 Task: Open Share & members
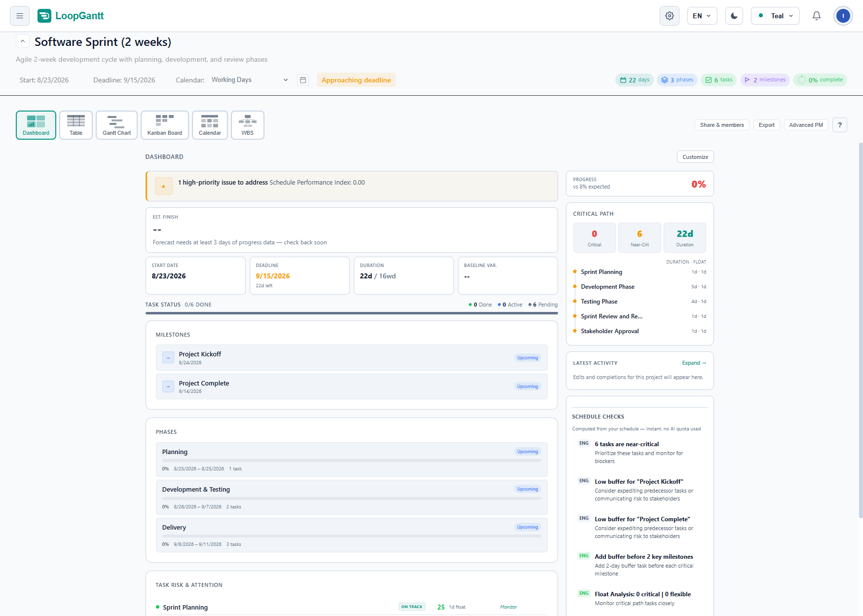click(722, 125)
